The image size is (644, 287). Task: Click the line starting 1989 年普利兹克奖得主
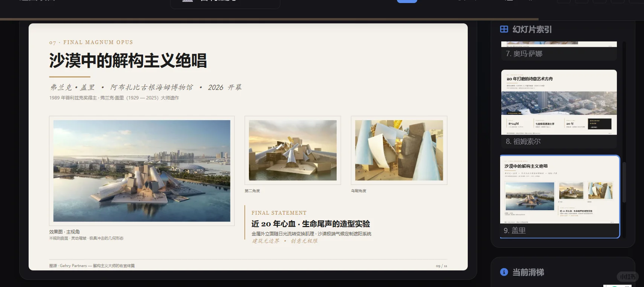114,98
